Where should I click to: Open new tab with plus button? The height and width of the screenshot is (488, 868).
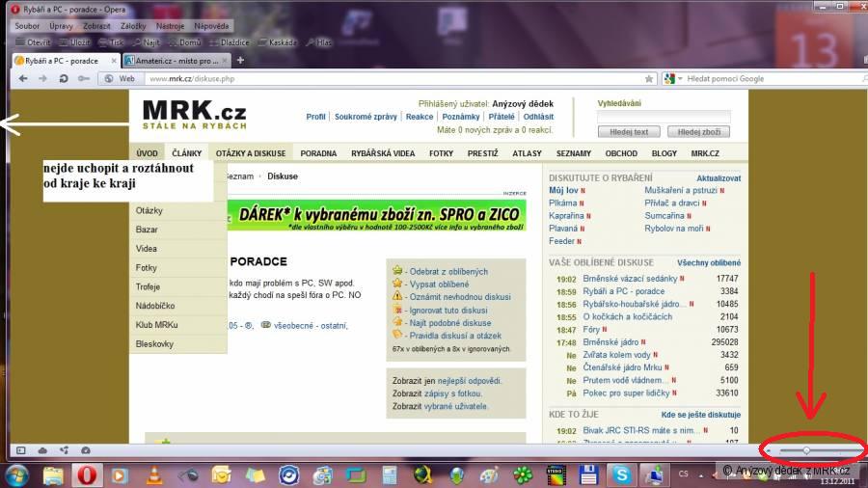click(240, 61)
